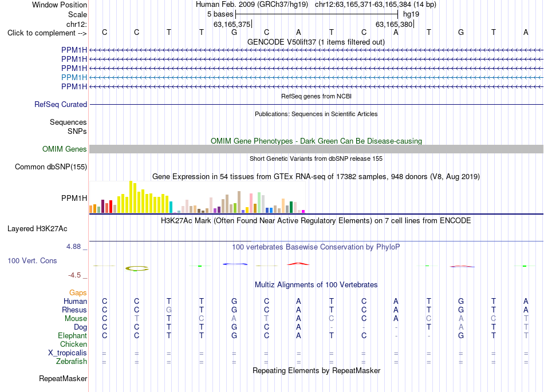
Task: Click the GTEx 'Gene Expression in 54 tissues' title
Action: [316, 176]
